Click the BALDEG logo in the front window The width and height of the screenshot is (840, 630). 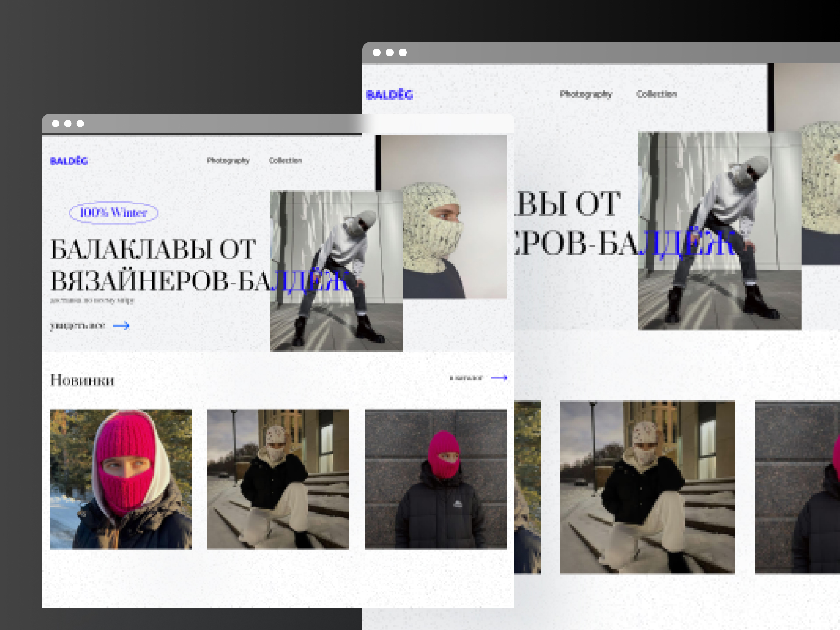(69, 161)
